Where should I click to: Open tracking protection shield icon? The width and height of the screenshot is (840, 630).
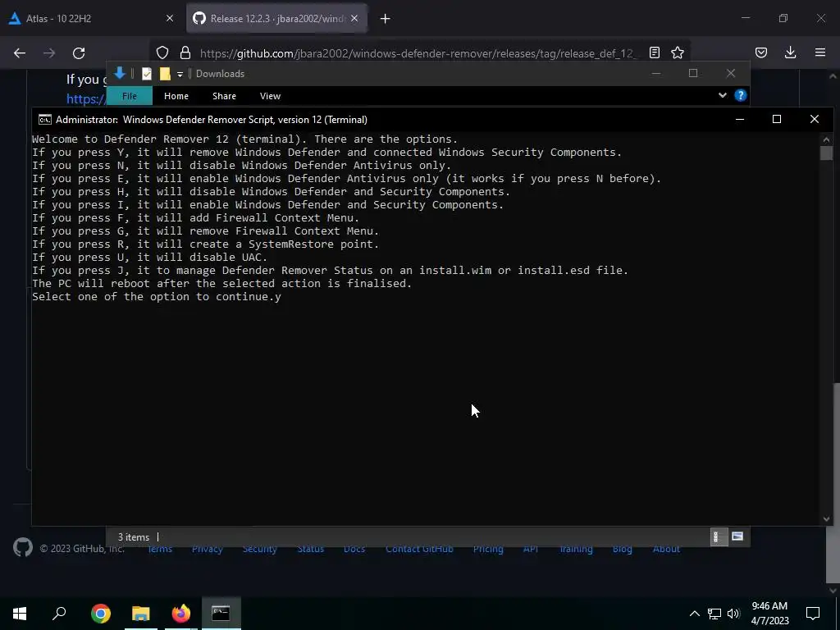pos(162,52)
